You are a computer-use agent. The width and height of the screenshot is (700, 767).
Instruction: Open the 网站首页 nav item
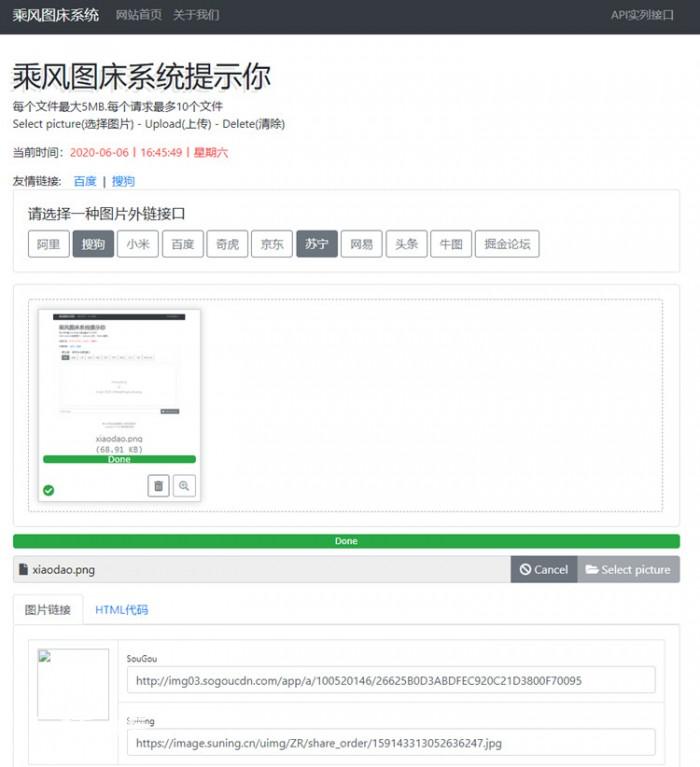pos(138,15)
